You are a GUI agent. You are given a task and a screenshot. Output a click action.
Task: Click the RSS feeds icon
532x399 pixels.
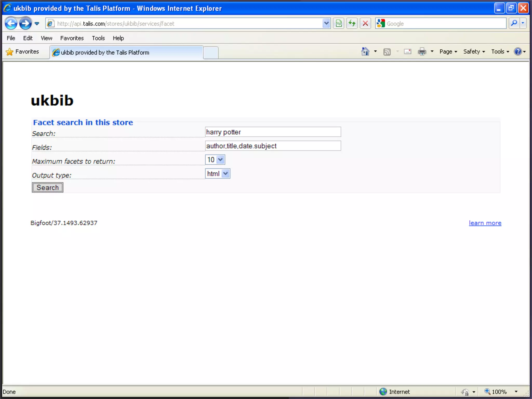[x=387, y=52]
